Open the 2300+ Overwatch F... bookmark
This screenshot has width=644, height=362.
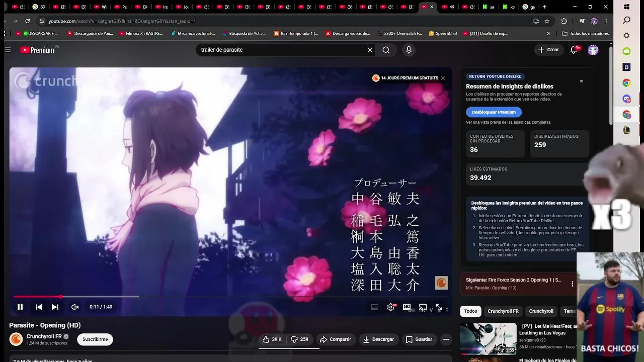pos(399,34)
